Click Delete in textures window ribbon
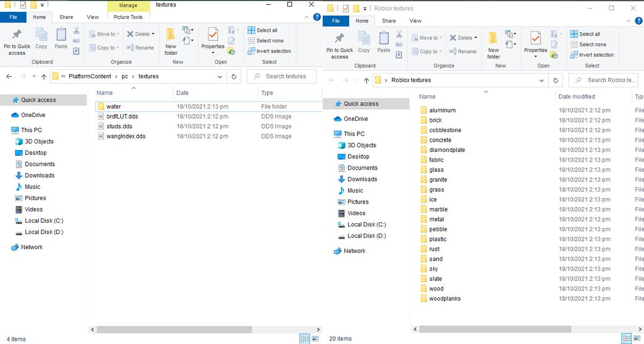The height and width of the screenshot is (344, 644). pyautogui.click(x=141, y=34)
